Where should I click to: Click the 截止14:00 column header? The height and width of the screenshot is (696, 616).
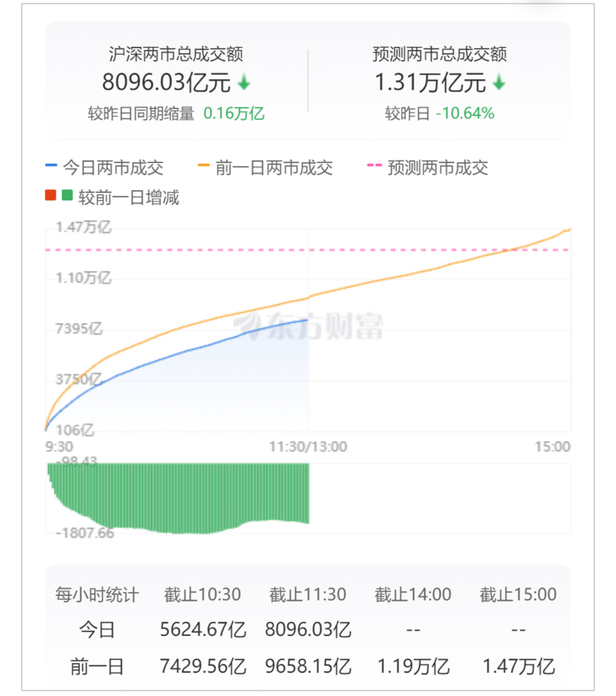(x=413, y=594)
